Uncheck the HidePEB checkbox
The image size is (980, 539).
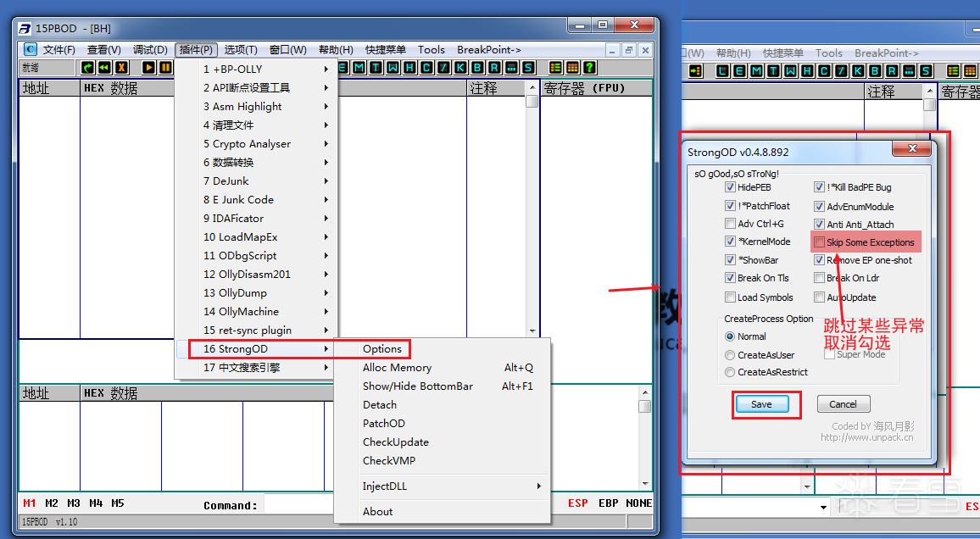coord(730,186)
